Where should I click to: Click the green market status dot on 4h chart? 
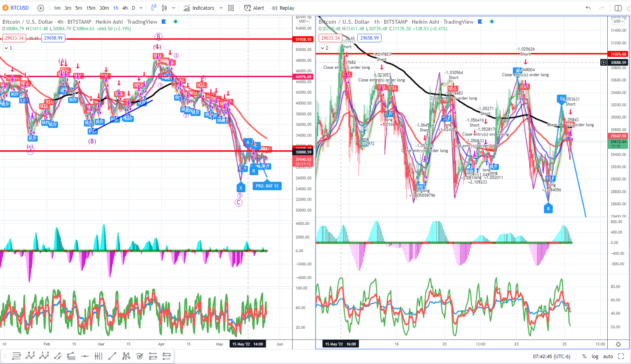click(176, 22)
